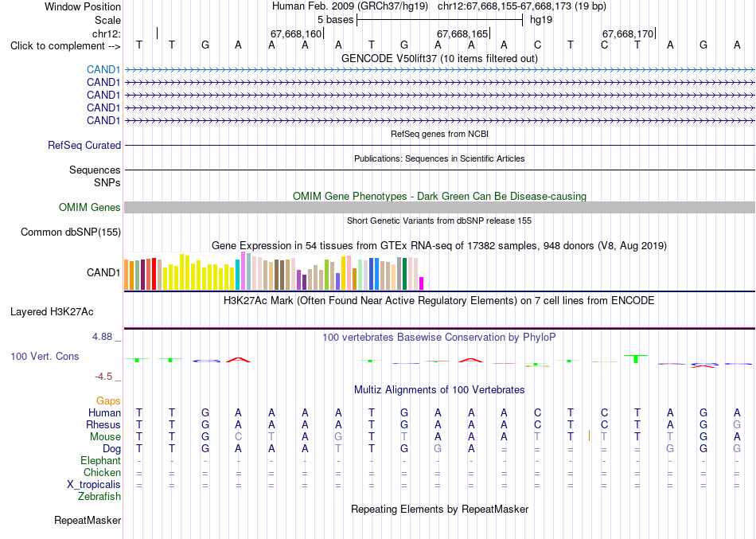756x539 pixels.
Task: Click the -4.5 PhyloP lower limit value
Action: [x=103, y=377]
